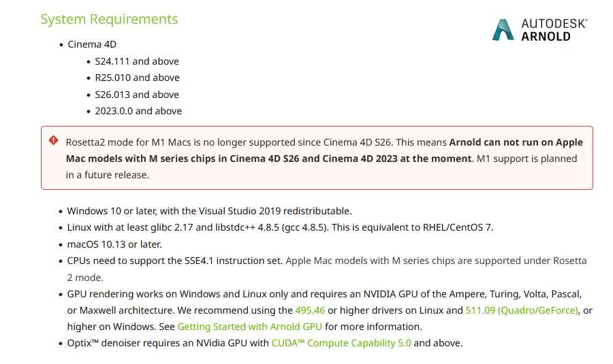The height and width of the screenshot is (364, 613).
Task: Click the Windows 10 or later requirement
Action: click(x=209, y=212)
